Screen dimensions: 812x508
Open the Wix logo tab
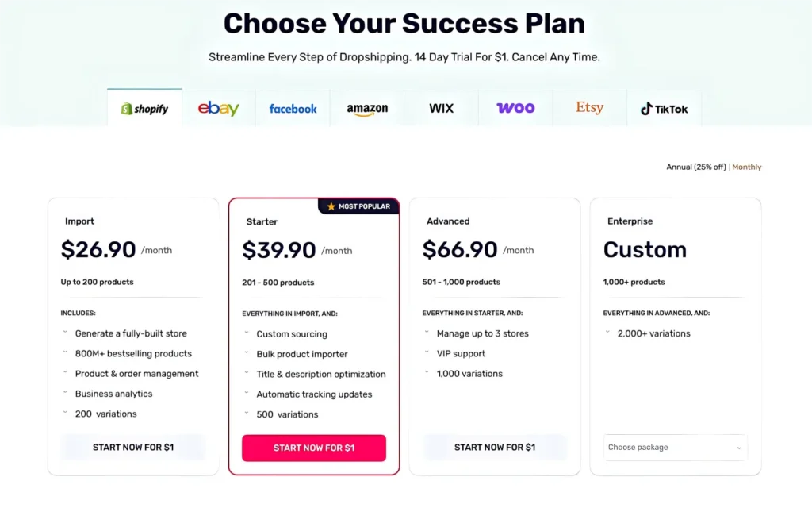(441, 108)
